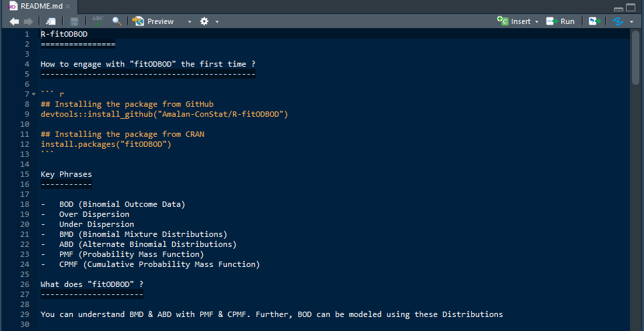Open the Preview options dropdown arrow
This screenshot has height=331, width=644.
(190, 22)
